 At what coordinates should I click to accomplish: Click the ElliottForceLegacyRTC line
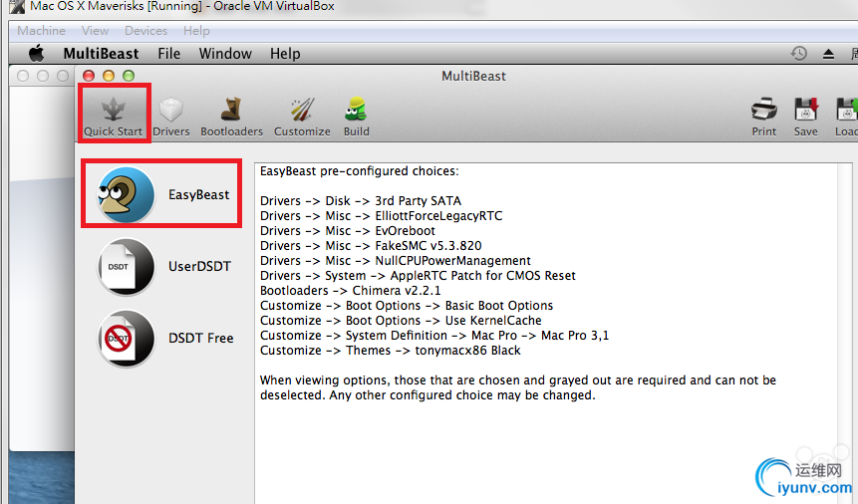(381, 215)
